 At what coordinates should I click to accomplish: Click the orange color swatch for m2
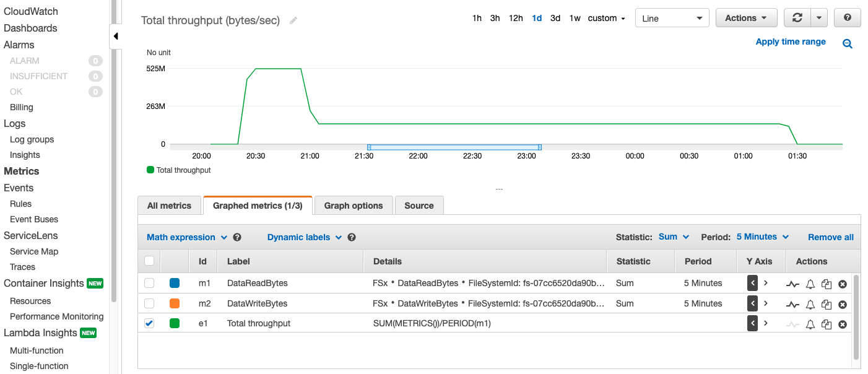click(x=175, y=303)
